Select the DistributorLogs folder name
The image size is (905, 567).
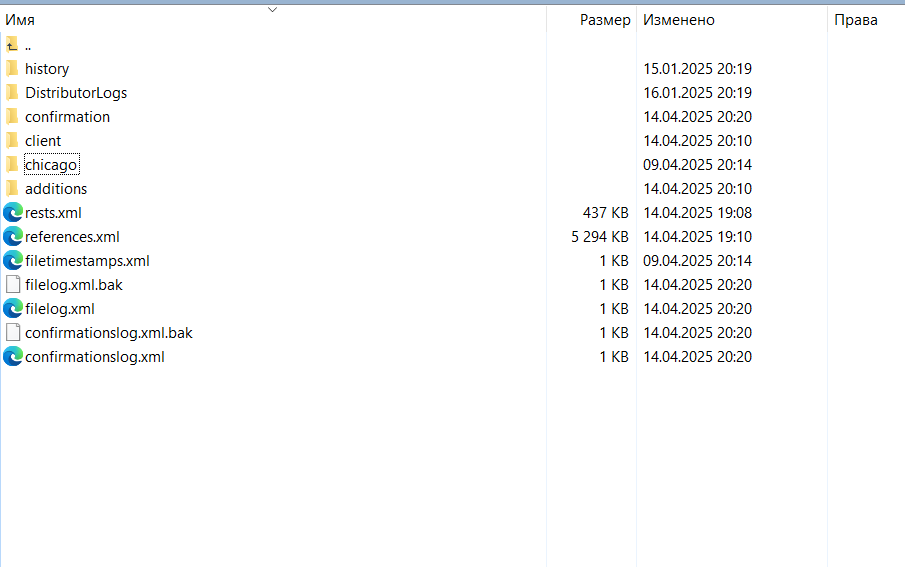pos(76,93)
